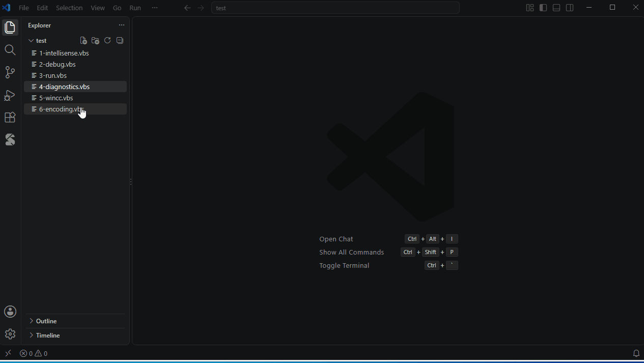The image size is (644, 363).
Task: Click the Toggle Terminal text
Action: tap(344, 265)
